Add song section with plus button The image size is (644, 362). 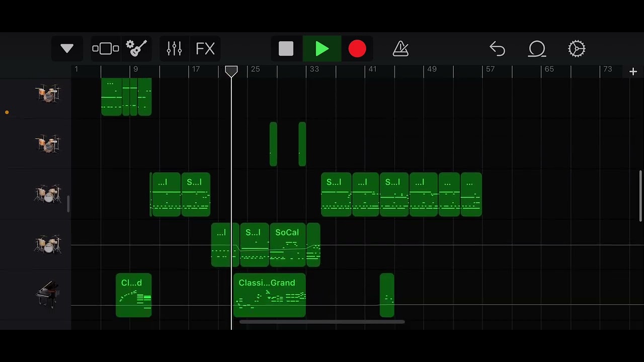633,72
